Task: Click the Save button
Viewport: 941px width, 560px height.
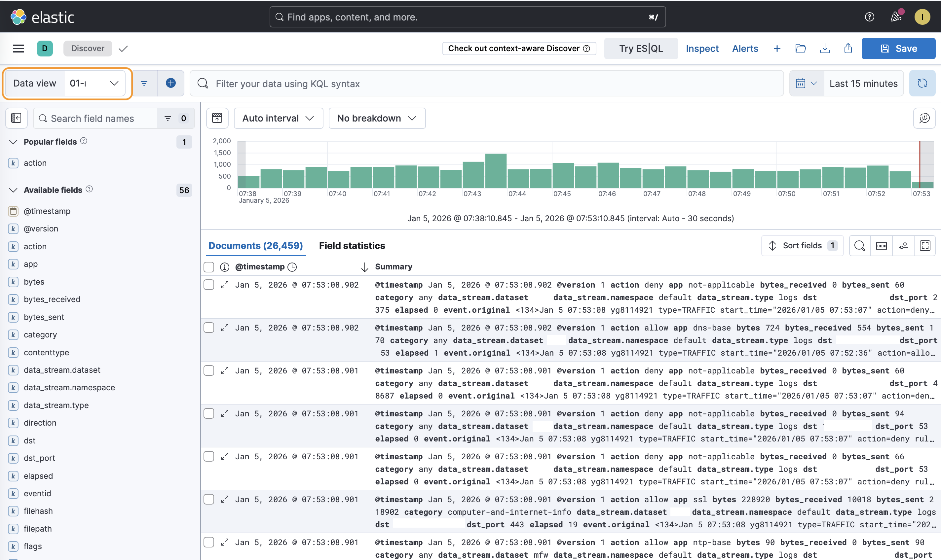Action: tap(898, 48)
